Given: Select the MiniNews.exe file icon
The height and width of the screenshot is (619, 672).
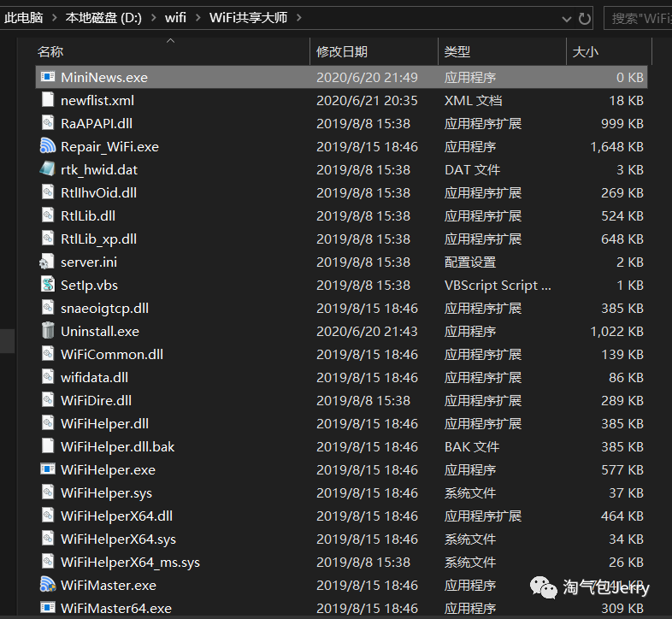Looking at the screenshot, I should [48, 77].
